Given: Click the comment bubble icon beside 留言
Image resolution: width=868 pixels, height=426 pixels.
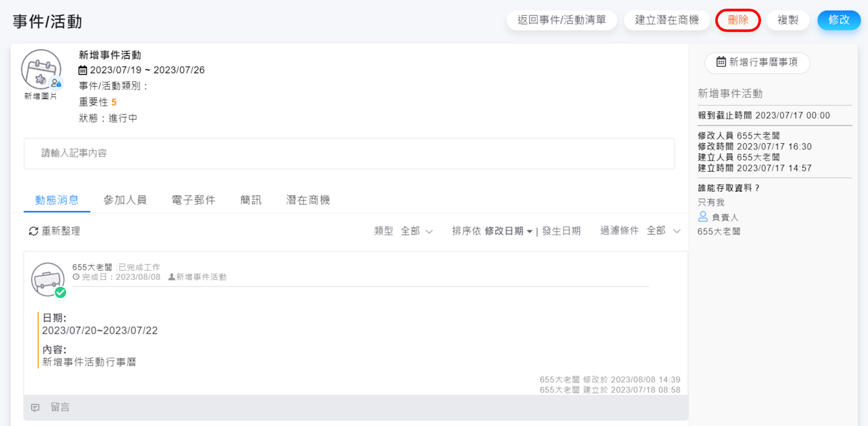Looking at the screenshot, I should [x=35, y=408].
